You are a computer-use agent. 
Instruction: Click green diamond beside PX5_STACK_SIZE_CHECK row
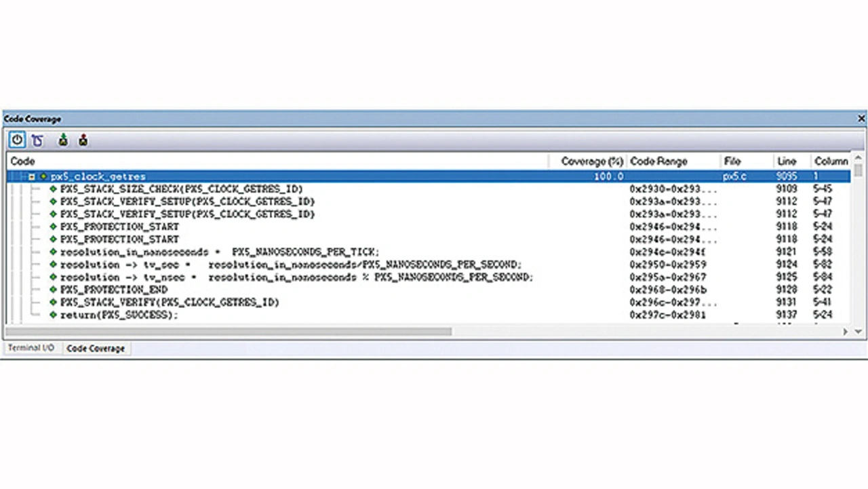pyautogui.click(x=54, y=189)
